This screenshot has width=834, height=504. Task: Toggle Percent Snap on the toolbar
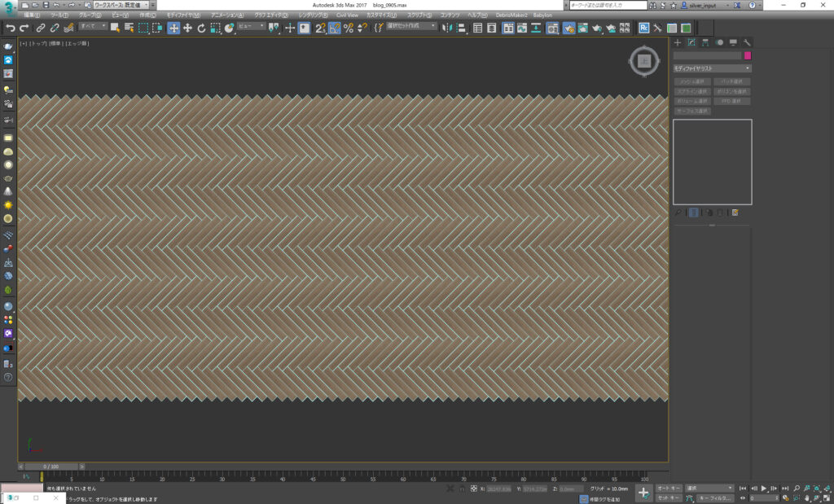(x=349, y=28)
